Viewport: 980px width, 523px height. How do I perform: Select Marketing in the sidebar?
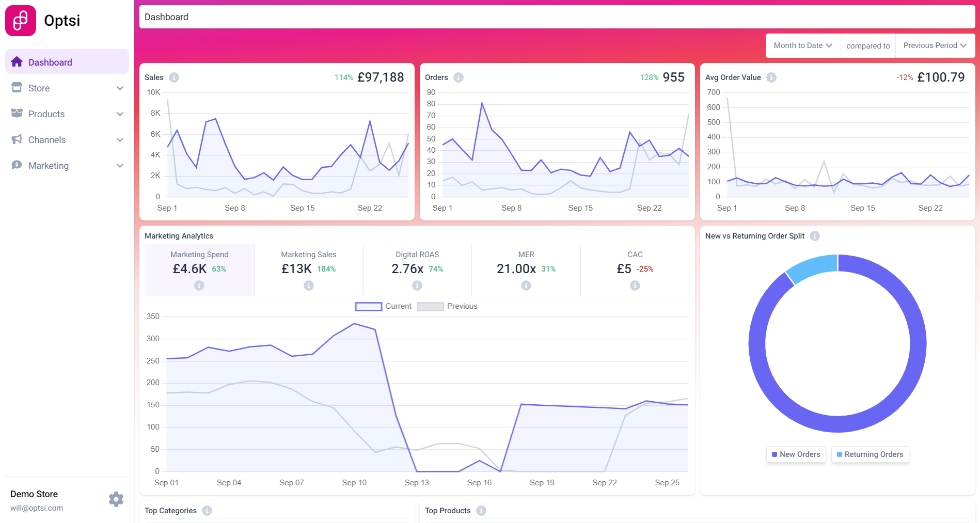pyautogui.click(x=67, y=166)
